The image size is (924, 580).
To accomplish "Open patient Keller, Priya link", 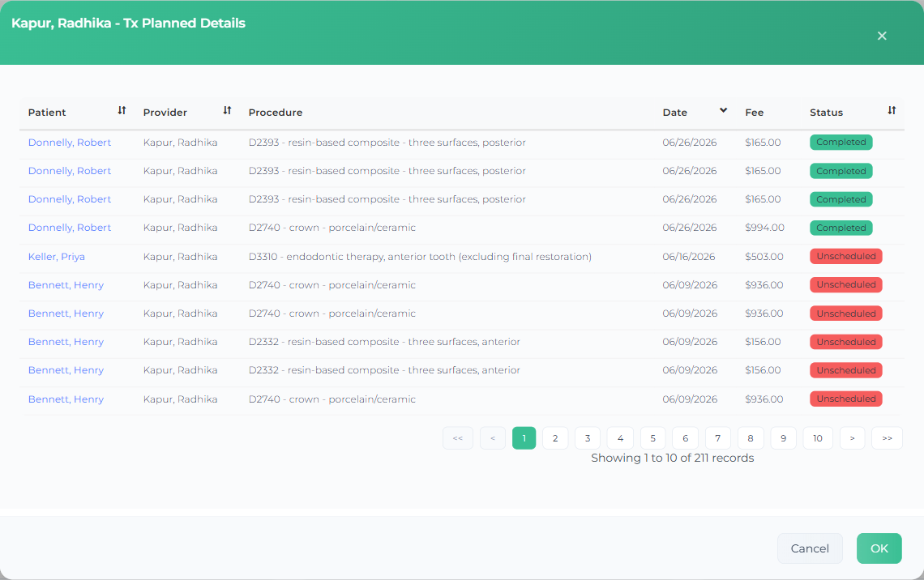I will [x=57, y=257].
